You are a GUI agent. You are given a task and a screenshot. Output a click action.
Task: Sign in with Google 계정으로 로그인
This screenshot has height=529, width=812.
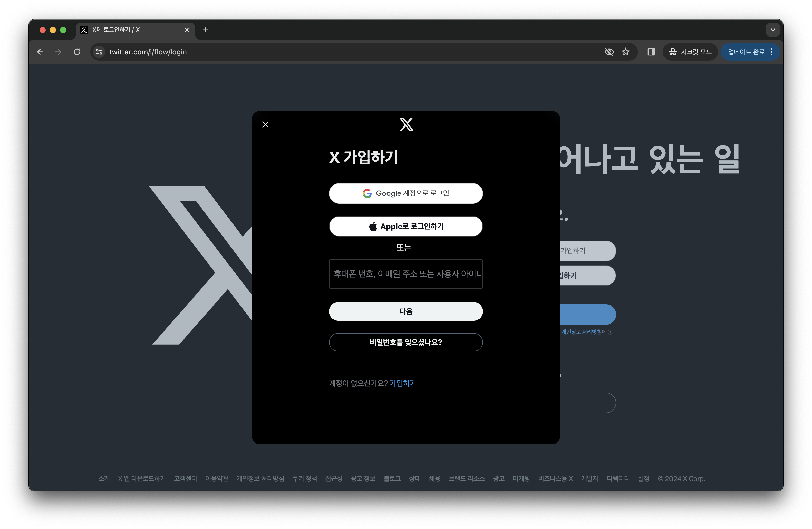(406, 193)
